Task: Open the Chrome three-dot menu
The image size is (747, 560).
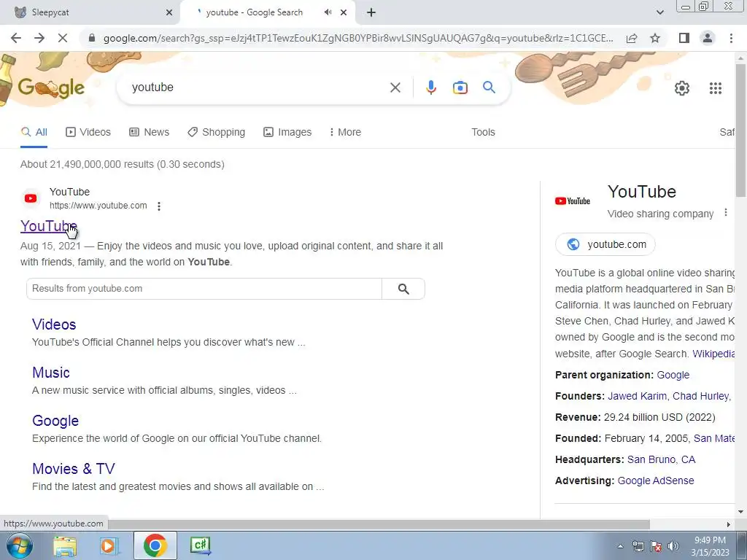Action: (x=731, y=38)
